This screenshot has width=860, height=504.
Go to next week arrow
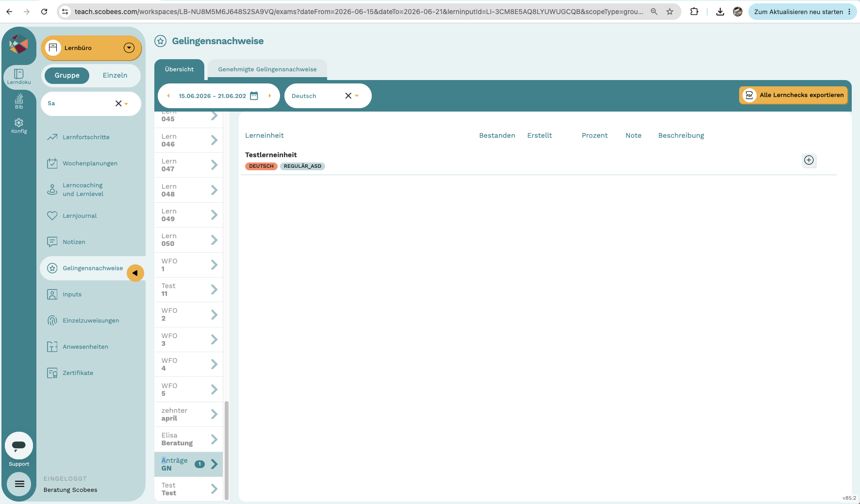pos(269,96)
